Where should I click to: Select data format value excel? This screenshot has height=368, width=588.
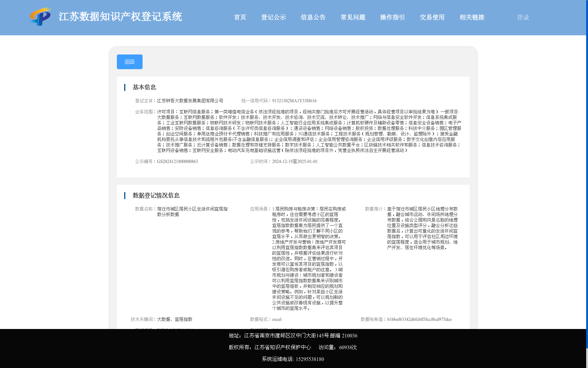277,319
